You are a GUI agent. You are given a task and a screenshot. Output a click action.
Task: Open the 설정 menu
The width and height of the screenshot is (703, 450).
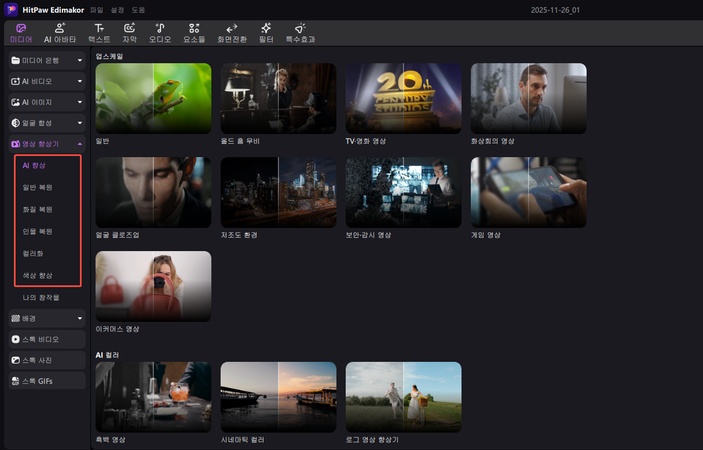118,9
